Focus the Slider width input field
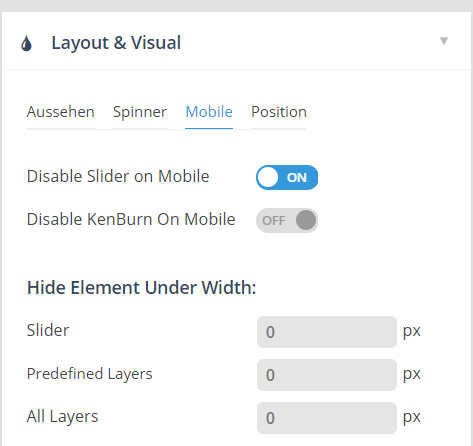Image resolution: width=473 pixels, height=446 pixels. click(x=327, y=332)
